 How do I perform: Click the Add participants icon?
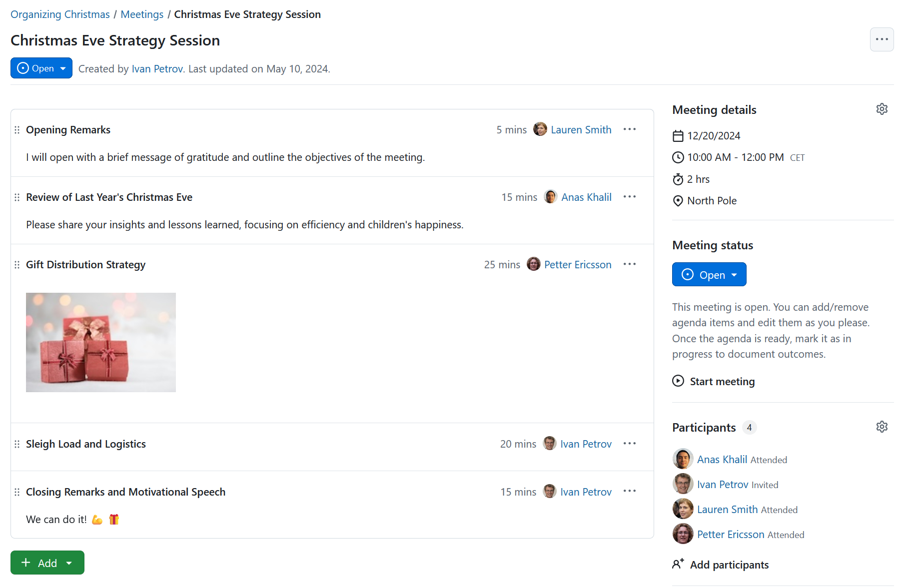(x=678, y=564)
